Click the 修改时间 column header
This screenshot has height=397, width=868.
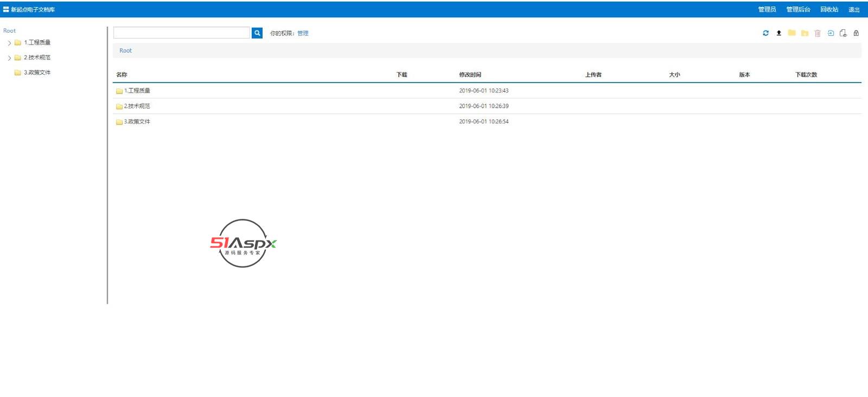(x=470, y=75)
